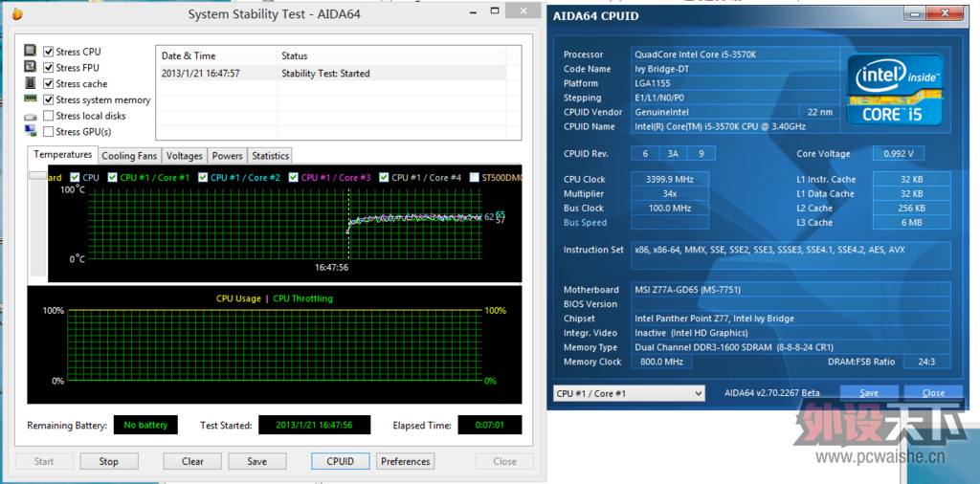This screenshot has width=980, height=484.
Task: Click Save in the AIDA64 CPUID window
Action: pyautogui.click(x=869, y=393)
